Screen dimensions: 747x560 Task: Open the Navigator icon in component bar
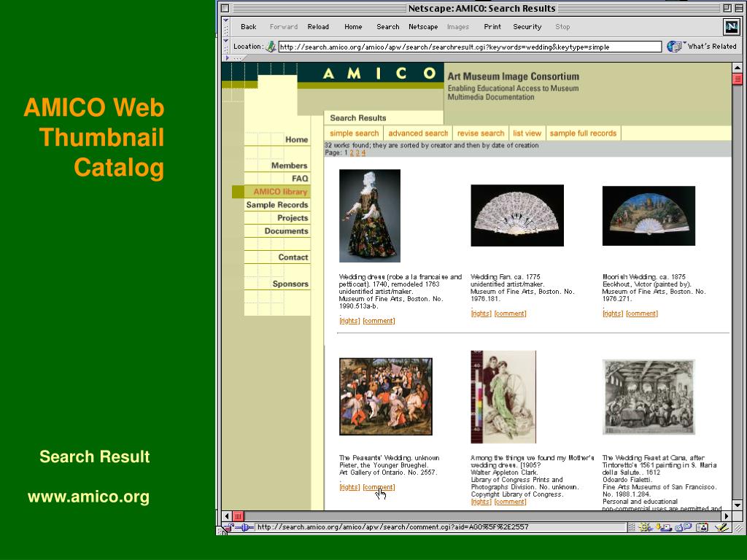pyautogui.click(x=646, y=527)
